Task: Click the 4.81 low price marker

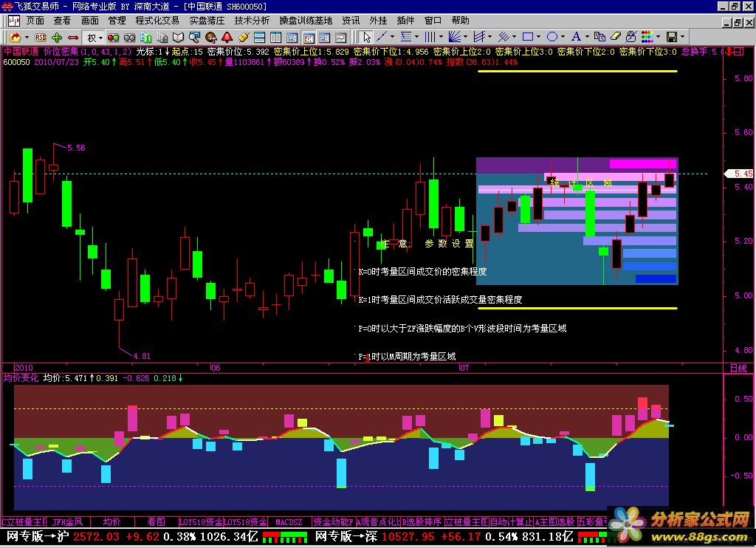Action: (142, 356)
